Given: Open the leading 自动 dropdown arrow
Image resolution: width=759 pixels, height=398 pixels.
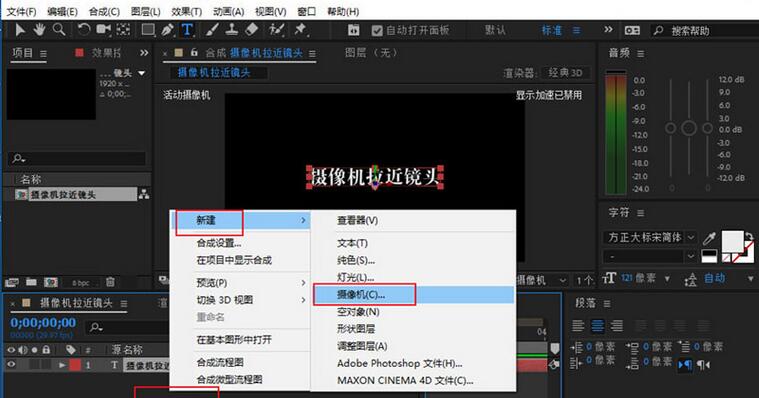Looking at the screenshot, I should click(x=751, y=278).
